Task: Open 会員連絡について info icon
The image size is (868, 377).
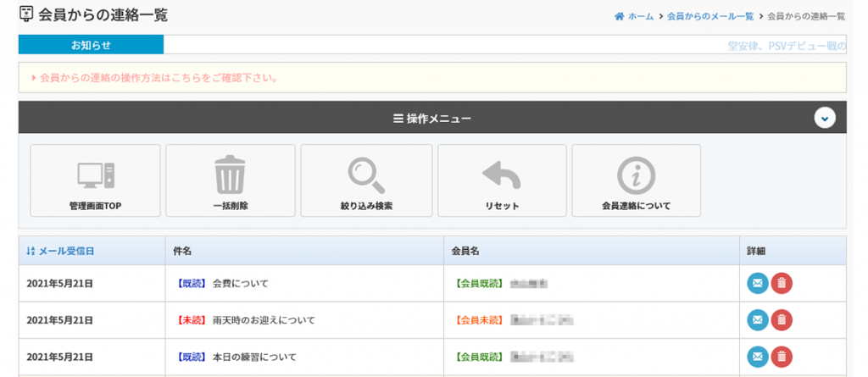Action: pyautogui.click(x=636, y=175)
